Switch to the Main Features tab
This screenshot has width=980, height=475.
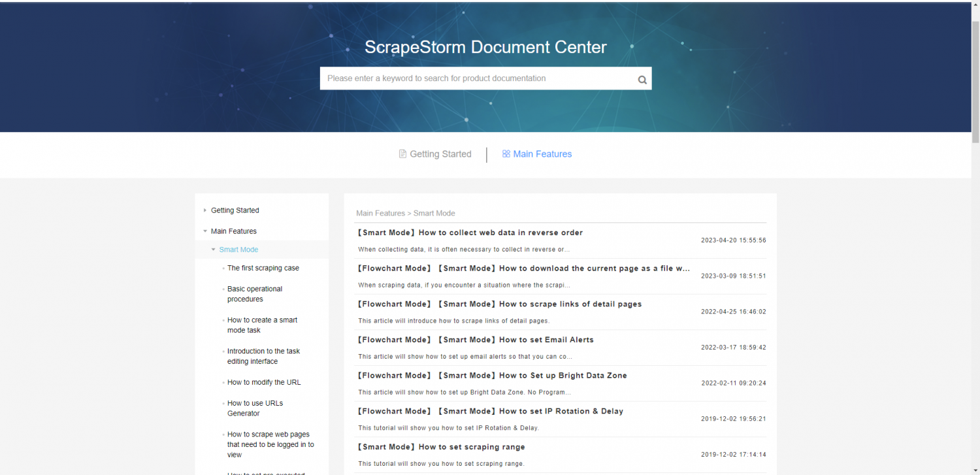537,154
